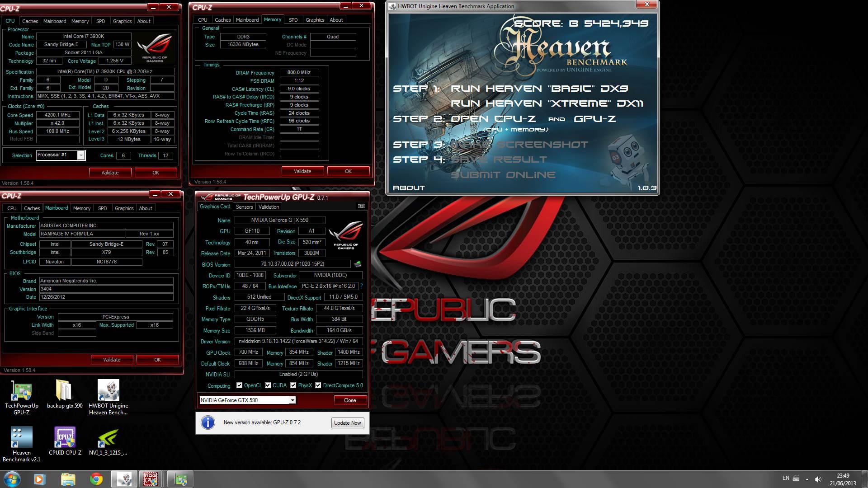Toggle the PhysX checkbox in GPU-Z
Screen dimensions: 868x488
pyautogui.click(x=293, y=385)
